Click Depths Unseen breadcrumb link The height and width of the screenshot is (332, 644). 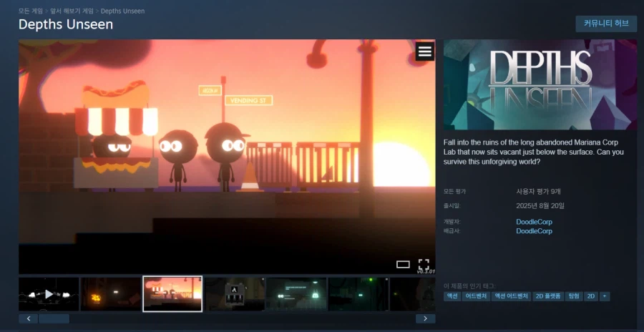pos(122,11)
